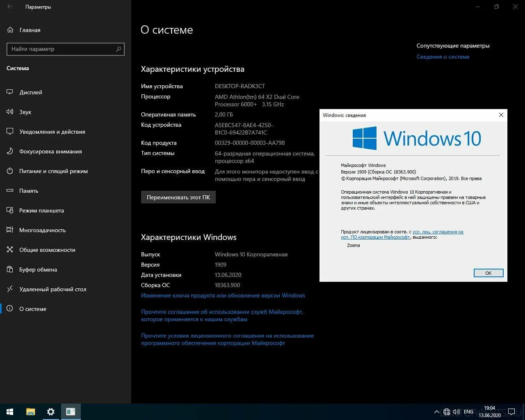Click the volume tray icon
Viewport: 525px width, 420px height.
(x=456, y=412)
